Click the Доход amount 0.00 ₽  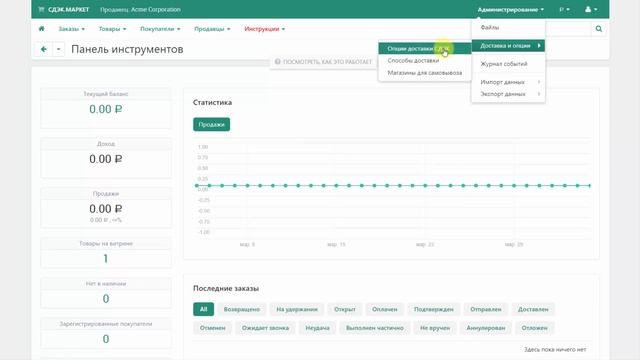point(106,159)
